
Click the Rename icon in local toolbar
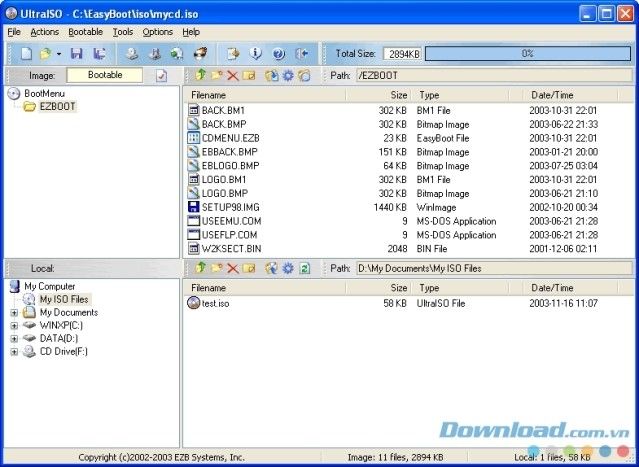click(249, 268)
